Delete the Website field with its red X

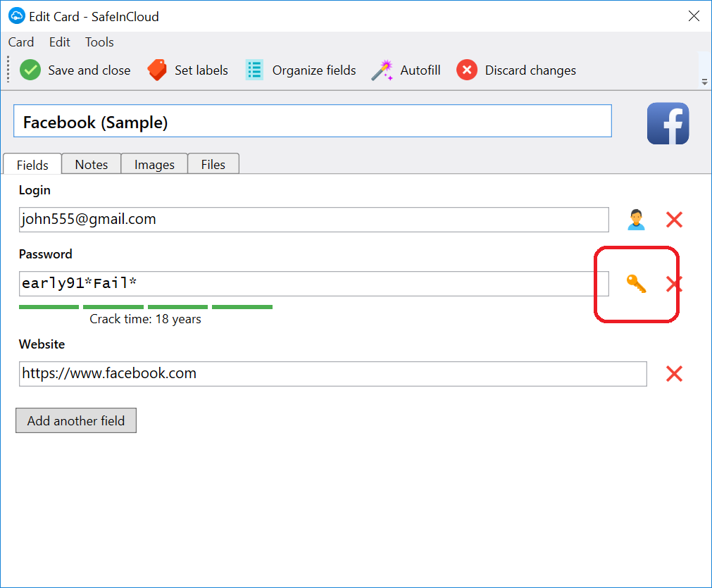click(674, 374)
